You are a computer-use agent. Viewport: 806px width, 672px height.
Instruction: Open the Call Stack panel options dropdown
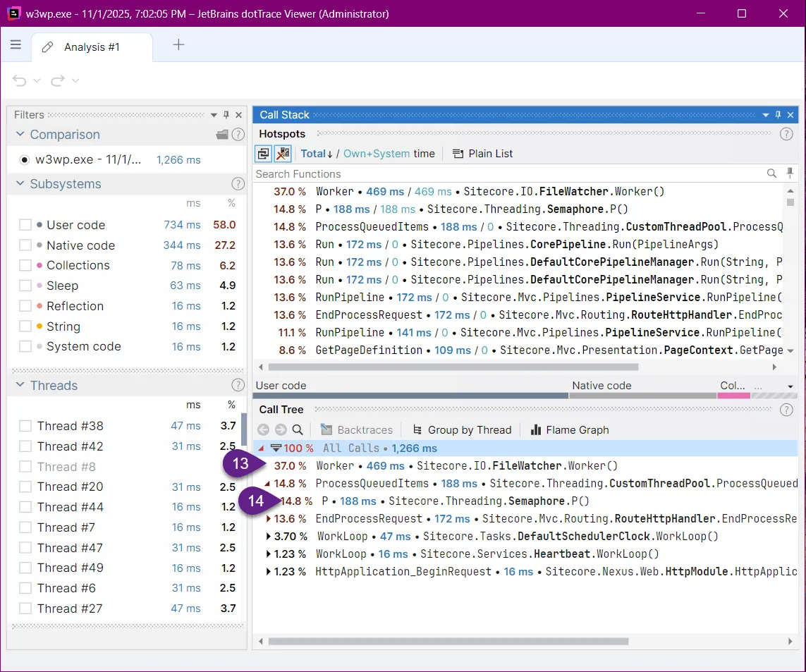tap(767, 115)
